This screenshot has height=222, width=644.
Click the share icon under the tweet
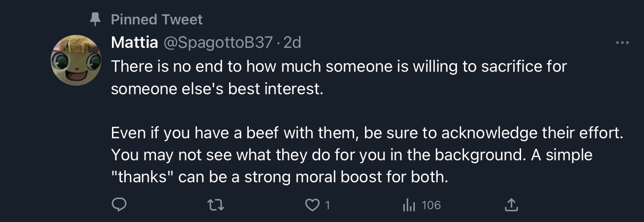(511, 205)
